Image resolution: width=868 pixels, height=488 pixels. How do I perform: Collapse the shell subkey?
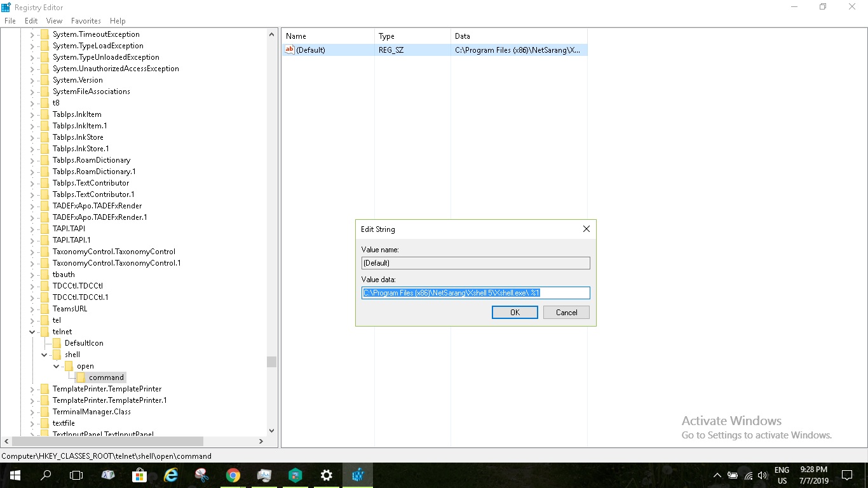pos(44,355)
